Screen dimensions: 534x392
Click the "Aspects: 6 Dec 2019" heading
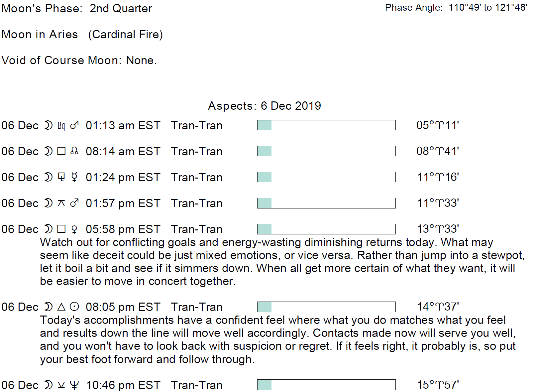[264, 106]
